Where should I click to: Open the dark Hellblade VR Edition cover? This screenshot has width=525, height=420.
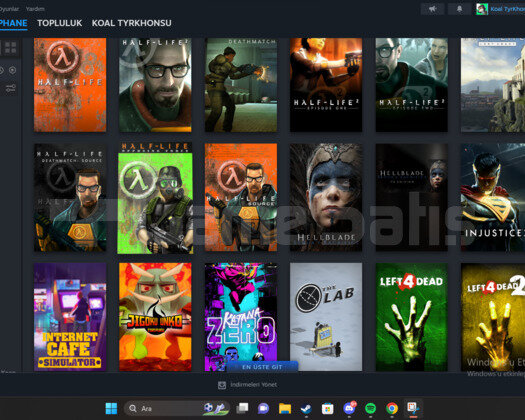(x=412, y=197)
